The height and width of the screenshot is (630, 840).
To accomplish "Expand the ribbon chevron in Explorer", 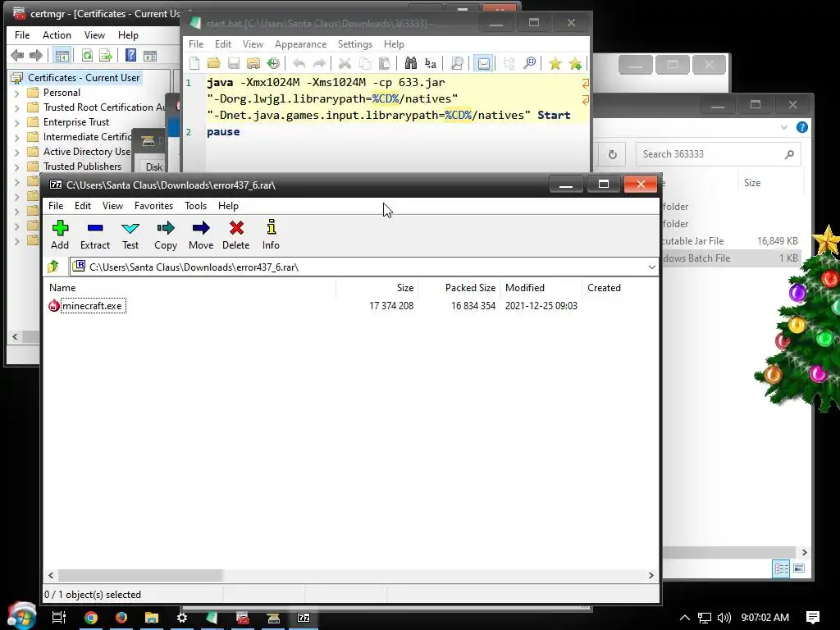I will [x=784, y=127].
